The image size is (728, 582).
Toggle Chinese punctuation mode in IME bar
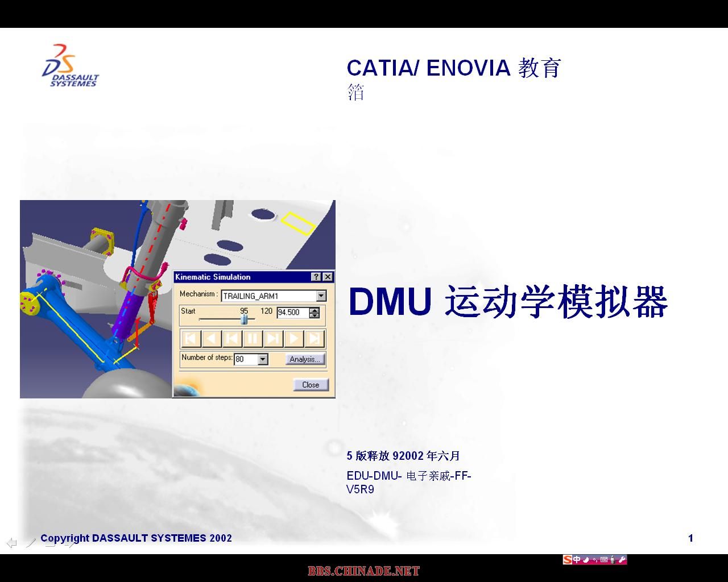pos(595,560)
